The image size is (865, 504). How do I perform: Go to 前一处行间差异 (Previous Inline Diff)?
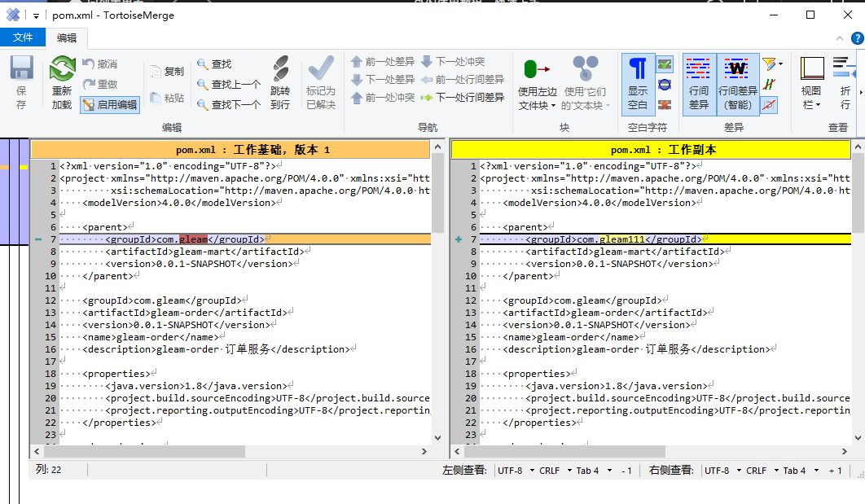(x=463, y=80)
